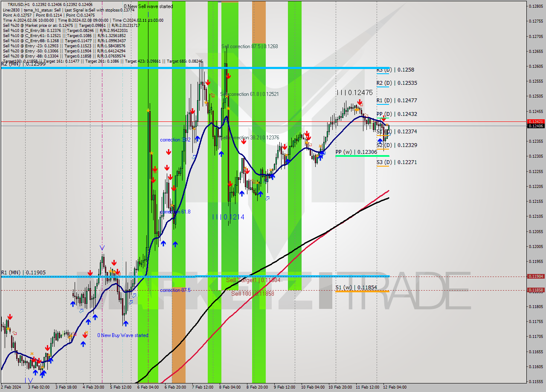Select the 0.12005 price axis value
The image size is (546, 392).
click(536, 246)
